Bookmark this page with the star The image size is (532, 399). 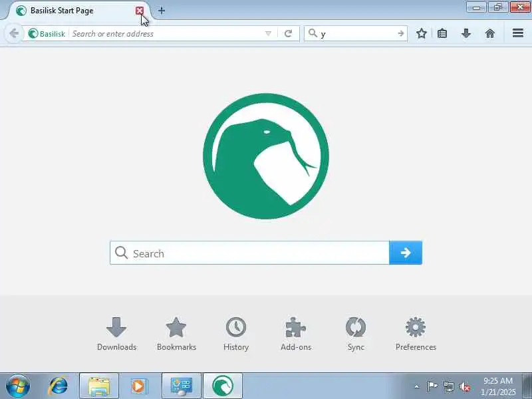pyautogui.click(x=422, y=33)
